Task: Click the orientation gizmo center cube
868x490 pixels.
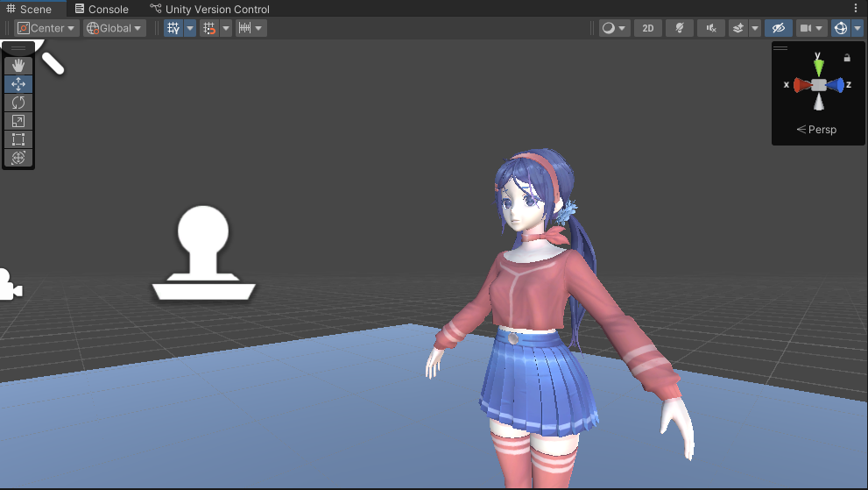Action: tap(819, 85)
